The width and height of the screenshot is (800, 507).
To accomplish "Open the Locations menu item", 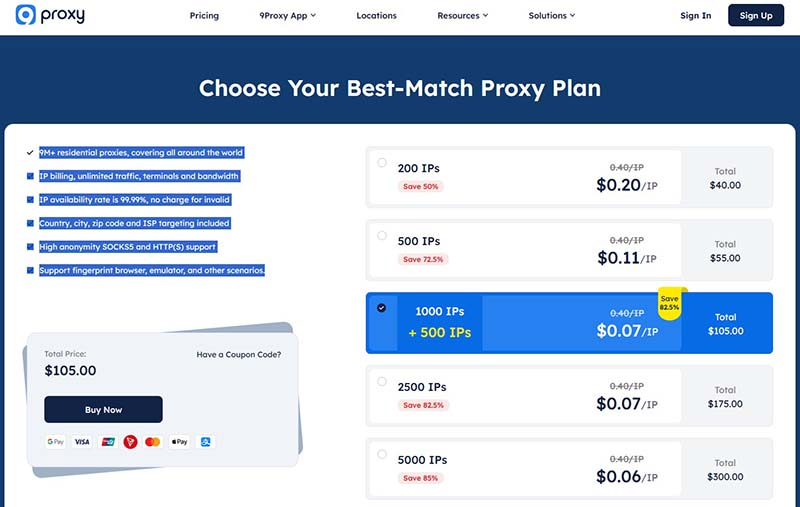I will (376, 16).
